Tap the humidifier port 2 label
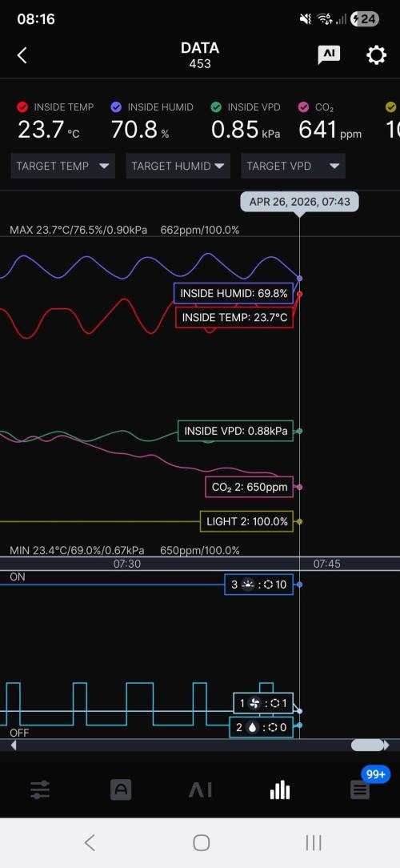 (261, 727)
